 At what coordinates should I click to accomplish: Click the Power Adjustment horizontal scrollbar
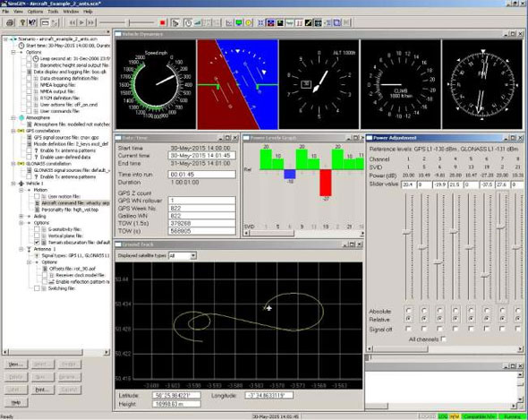(x=445, y=349)
